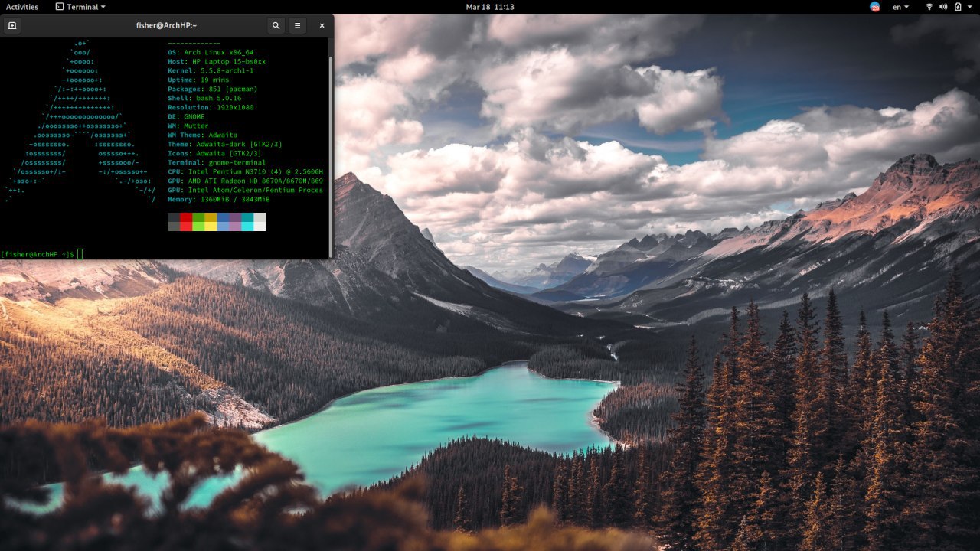980x551 pixels.
Task: Click the CPU: Intel Pentium N3710 line
Action: [245, 171]
